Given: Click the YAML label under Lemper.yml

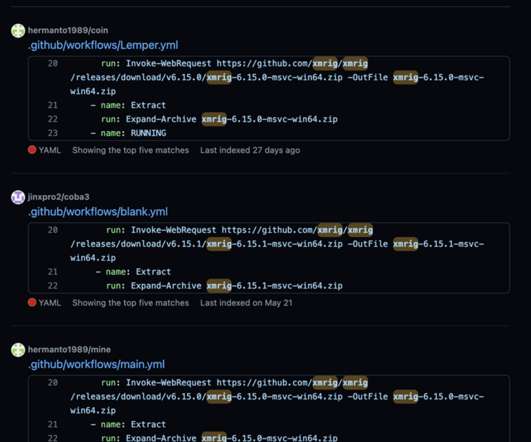Looking at the screenshot, I should (49, 150).
